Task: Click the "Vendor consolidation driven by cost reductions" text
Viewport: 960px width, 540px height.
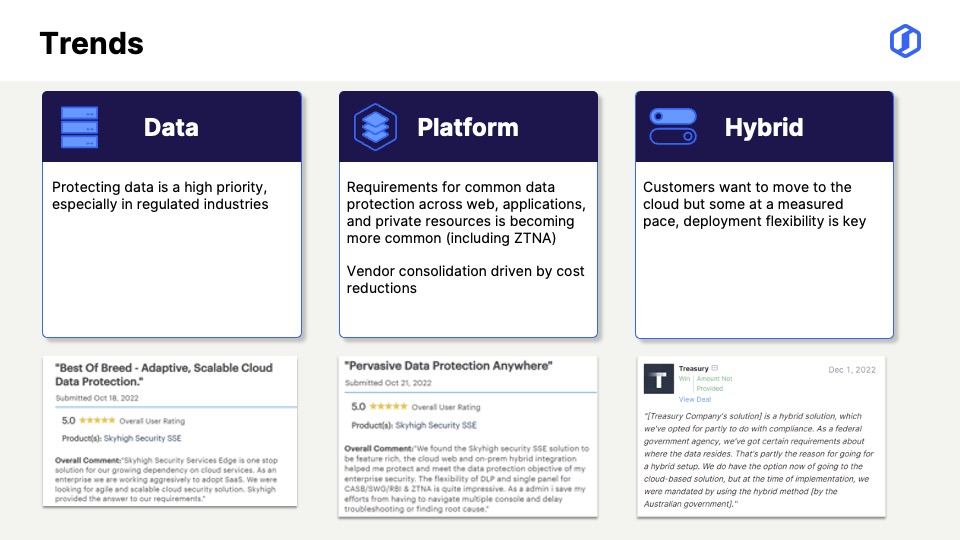Action: pyautogui.click(x=465, y=279)
